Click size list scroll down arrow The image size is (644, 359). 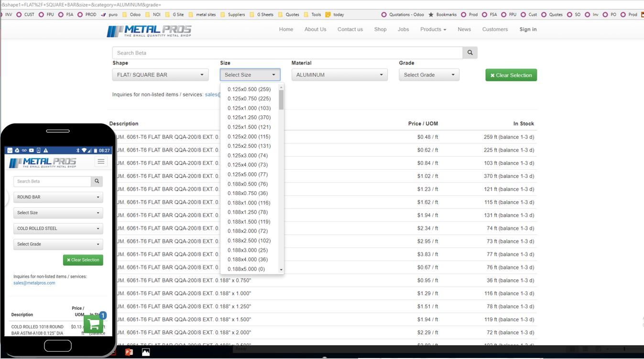click(281, 270)
